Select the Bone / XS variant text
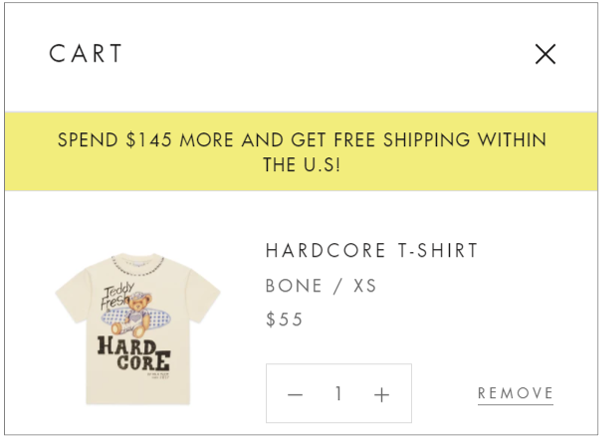602x439 pixels. 321,286
